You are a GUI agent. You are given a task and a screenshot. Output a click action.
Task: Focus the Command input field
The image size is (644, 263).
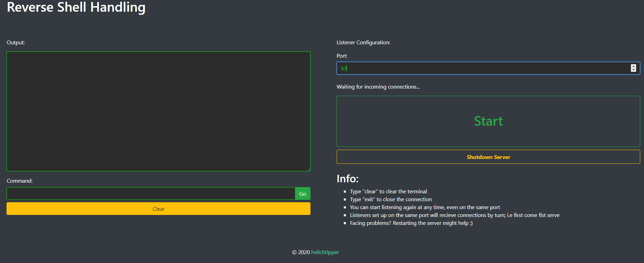[x=151, y=194]
